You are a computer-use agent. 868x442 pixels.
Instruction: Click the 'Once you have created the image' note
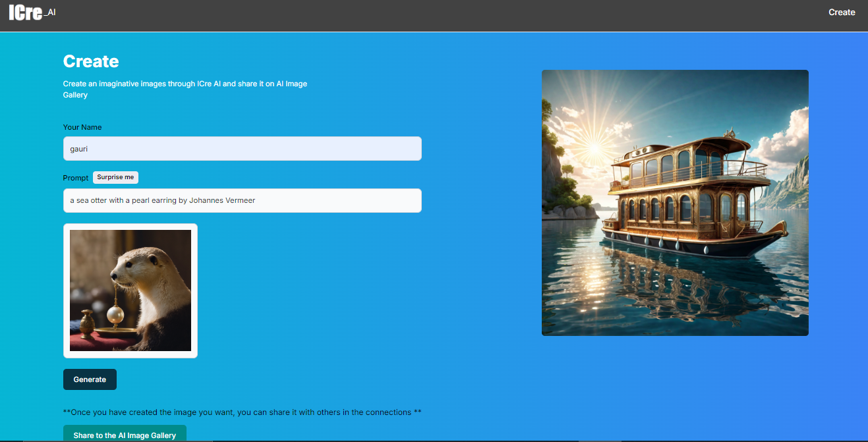coord(243,412)
